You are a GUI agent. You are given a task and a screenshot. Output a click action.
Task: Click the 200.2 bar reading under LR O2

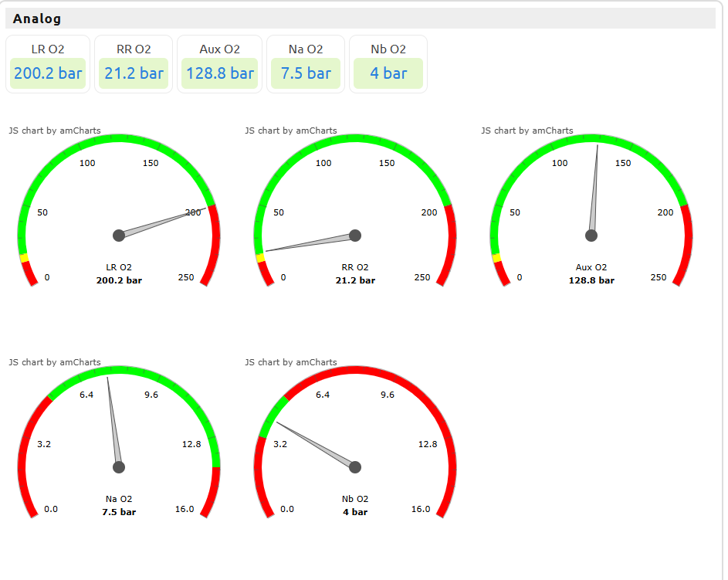(x=118, y=280)
